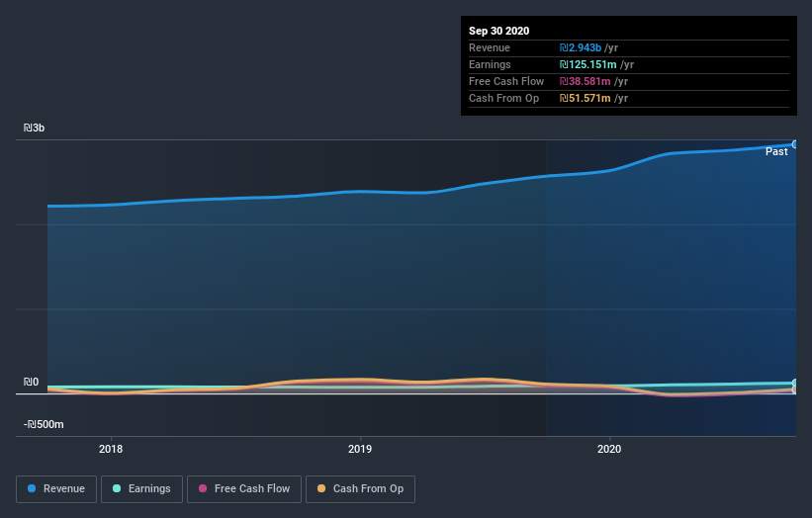The width and height of the screenshot is (812, 518).
Task: Select the Revenue endpoint marker on chart
Action: 794,144
